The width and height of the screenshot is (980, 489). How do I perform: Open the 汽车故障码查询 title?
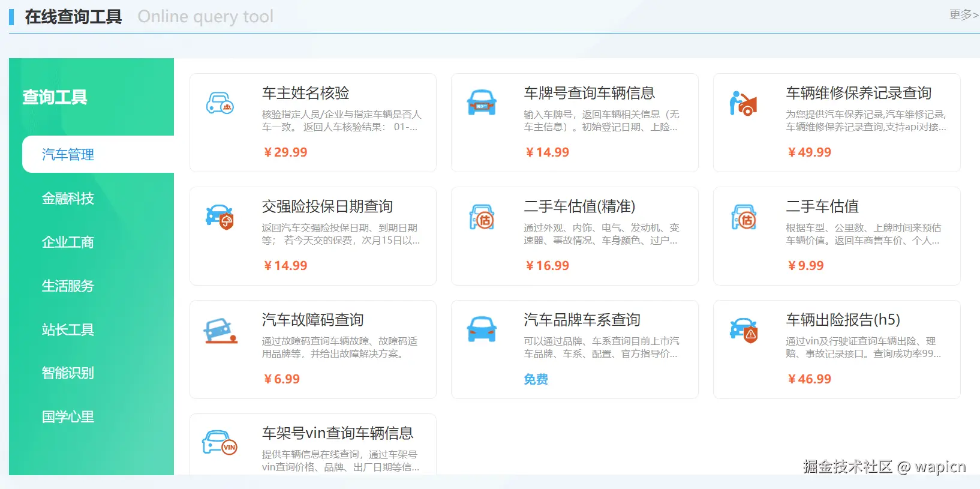point(313,320)
